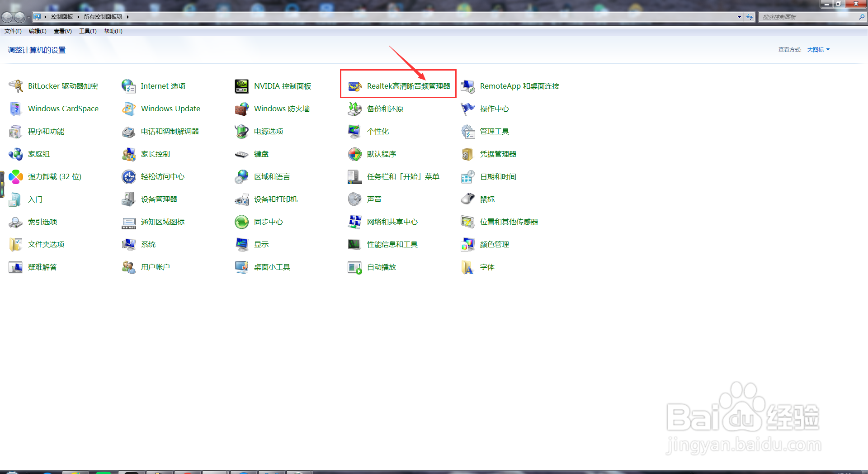
Task: Open the Windows Update icon
Action: [x=129, y=109]
